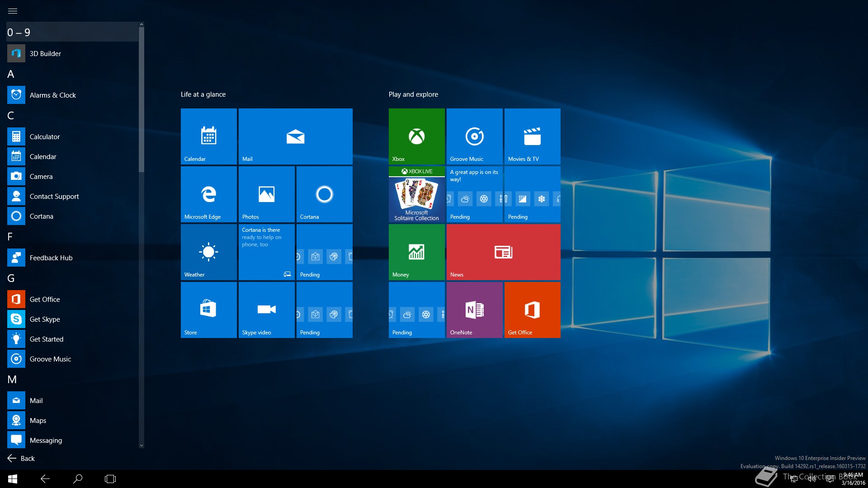Image resolution: width=868 pixels, height=488 pixels.
Task: Click the 'Cortana is there' tile
Action: (267, 252)
